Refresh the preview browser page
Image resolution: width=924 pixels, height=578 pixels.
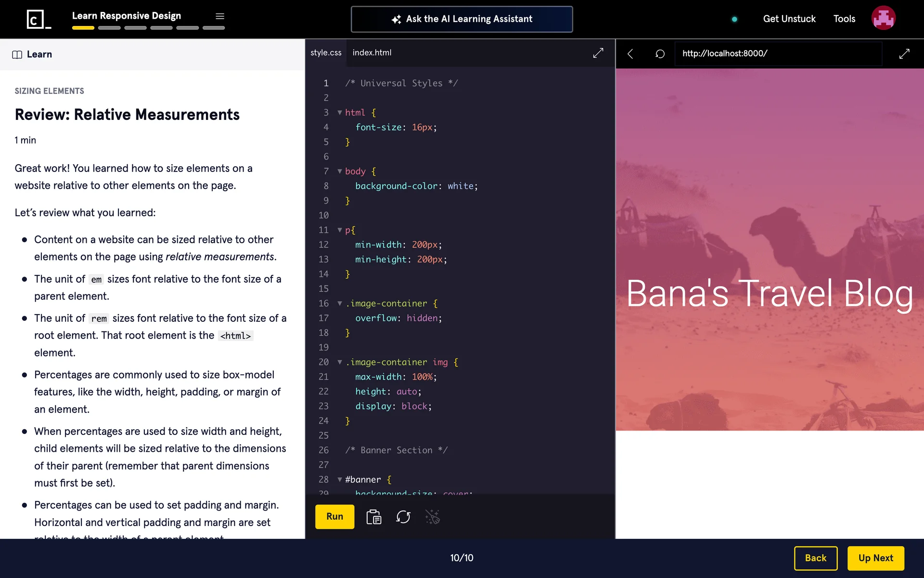point(660,53)
